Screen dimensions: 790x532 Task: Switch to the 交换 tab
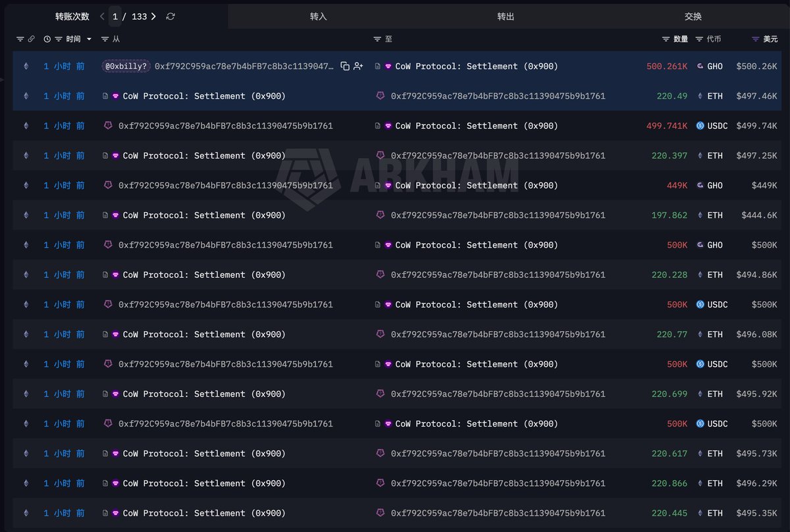[x=693, y=16]
